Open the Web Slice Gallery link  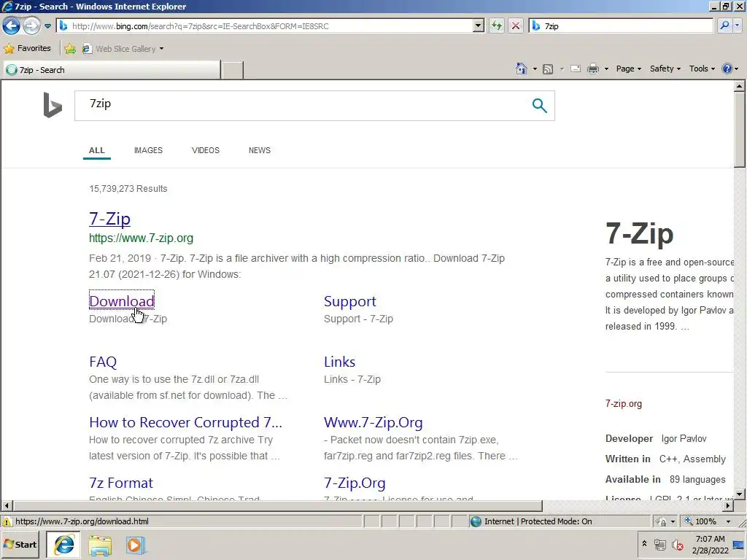(x=119, y=49)
